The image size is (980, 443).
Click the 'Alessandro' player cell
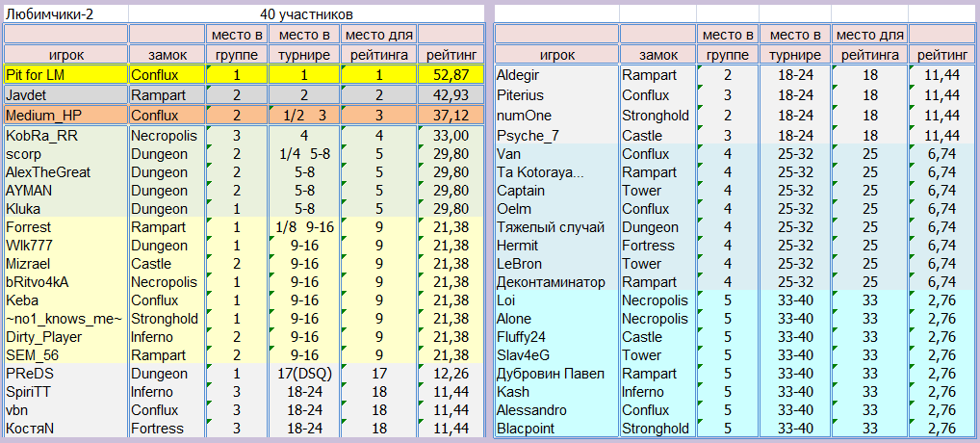(x=556, y=410)
